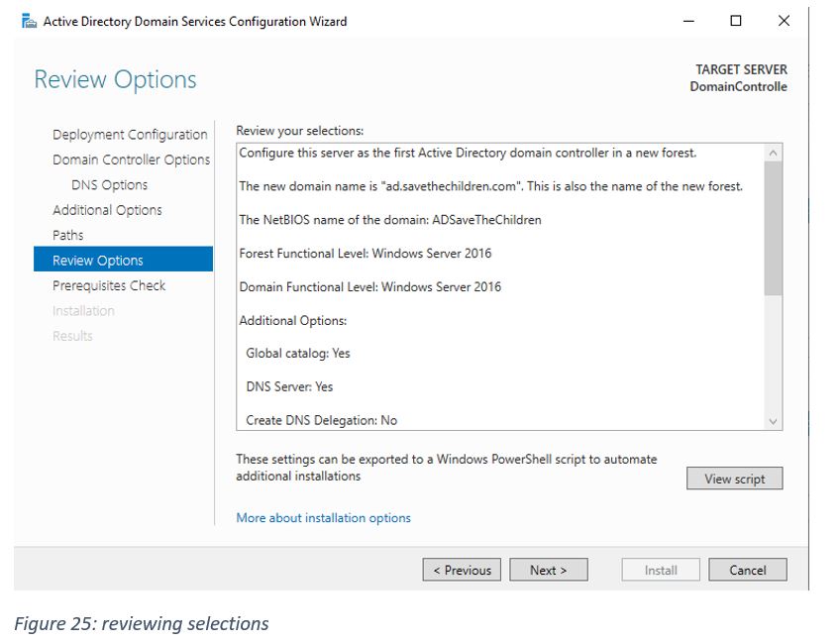Screen dimensions: 840x642
Task: Cancel the configuration wizard
Action: click(748, 570)
